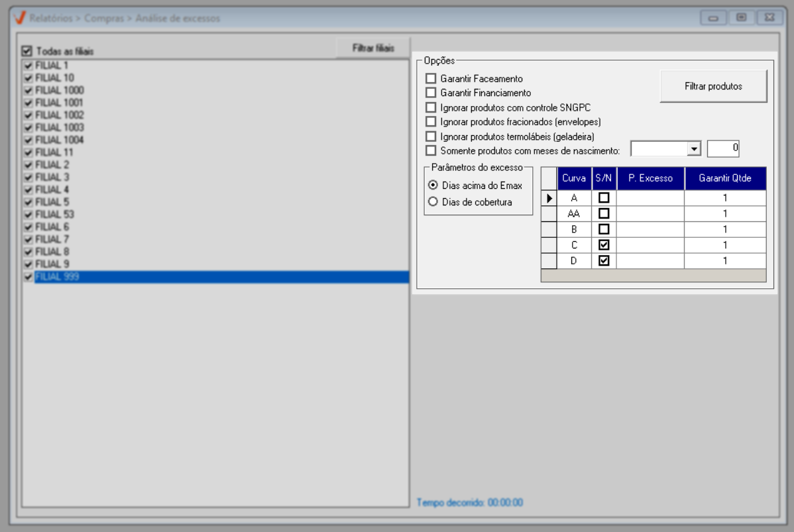Select the curve B cell in Curva column
This screenshot has width=794, height=532.
[x=574, y=229]
